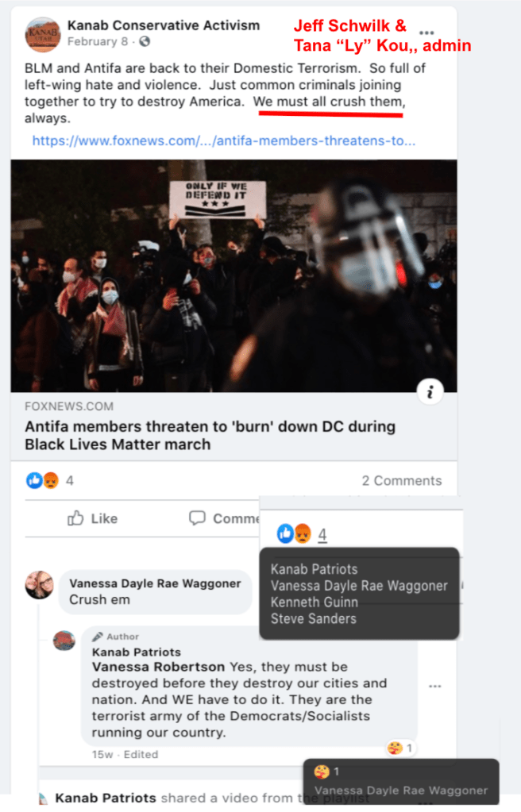
Task: Open the post options three-dot menu
Action: pyautogui.click(x=426, y=33)
